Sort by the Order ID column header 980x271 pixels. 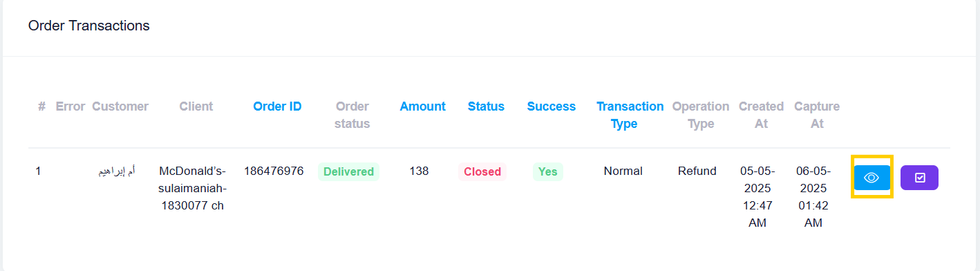click(x=277, y=106)
